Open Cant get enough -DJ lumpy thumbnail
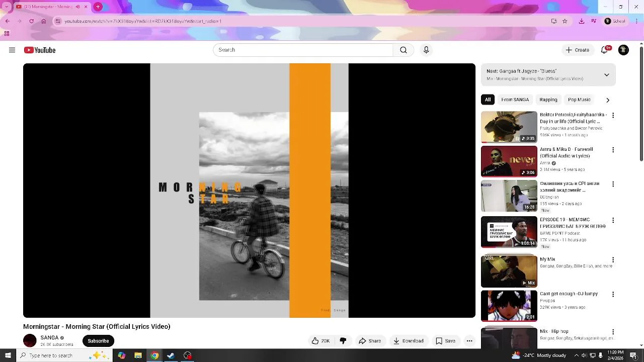The width and height of the screenshot is (644, 362). pyautogui.click(x=509, y=306)
